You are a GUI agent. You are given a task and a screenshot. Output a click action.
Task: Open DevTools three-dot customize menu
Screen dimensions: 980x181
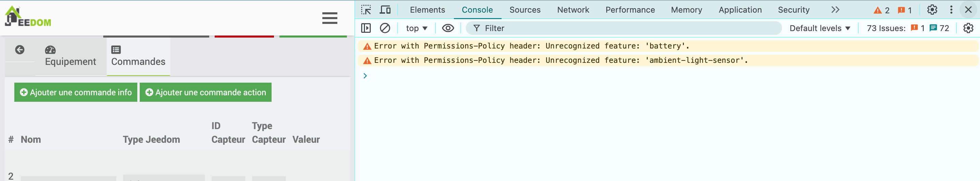click(x=951, y=10)
